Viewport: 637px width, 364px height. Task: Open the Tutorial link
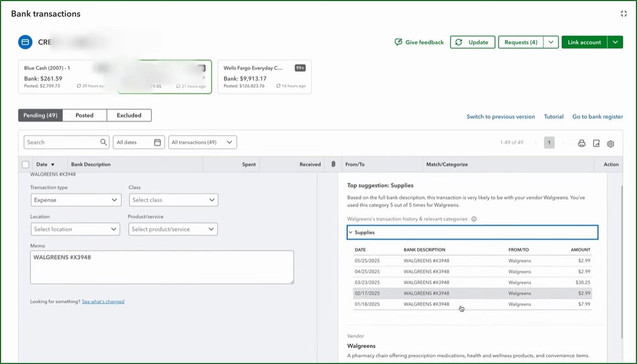[x=553, y=117]
